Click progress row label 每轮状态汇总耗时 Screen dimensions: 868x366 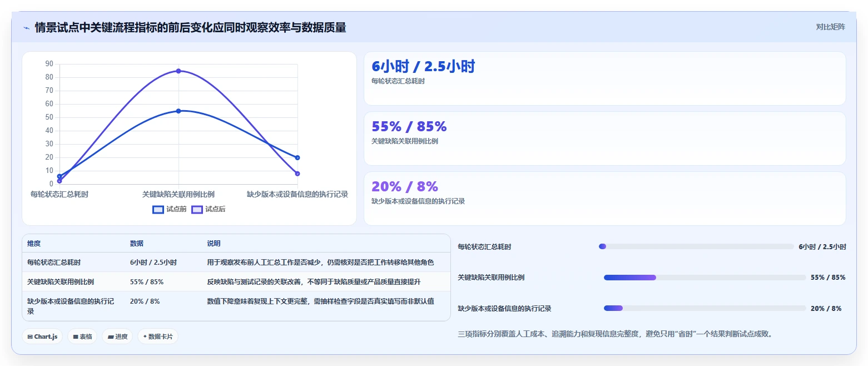[484, 246]
